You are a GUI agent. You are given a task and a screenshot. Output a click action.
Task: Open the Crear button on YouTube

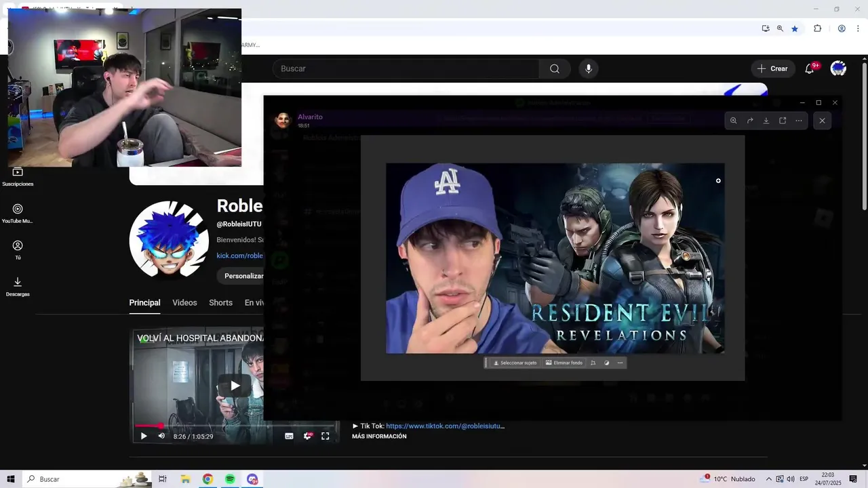[772, 68]
